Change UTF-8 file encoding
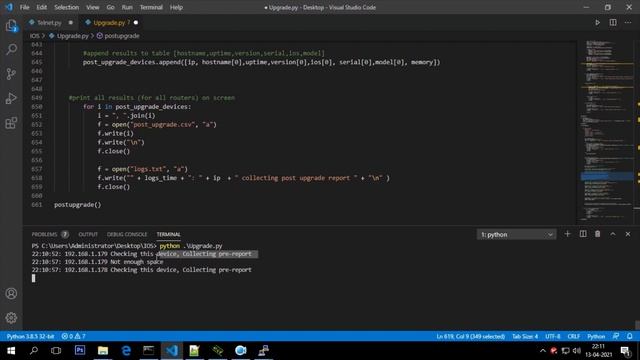The image size is (640, 360). (x=553, y=336)
